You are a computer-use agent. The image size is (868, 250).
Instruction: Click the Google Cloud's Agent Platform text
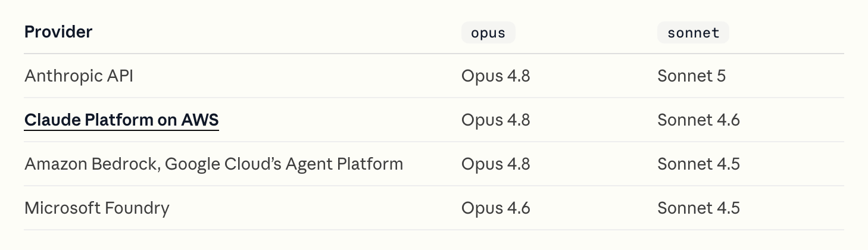coord(284,164)
